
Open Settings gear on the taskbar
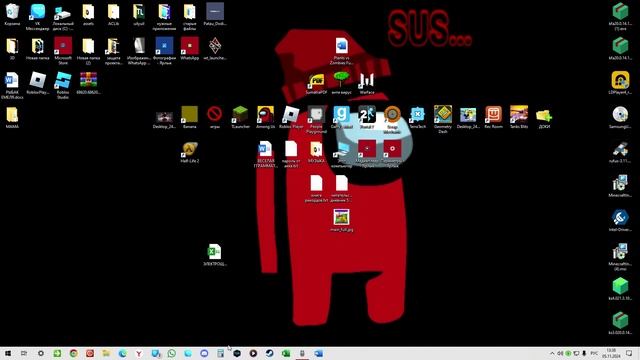pos(40,353)
